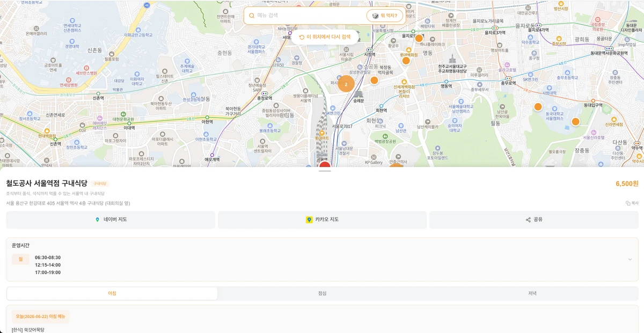Share the cafeteria via 공유 button

(x=534, y=220)
